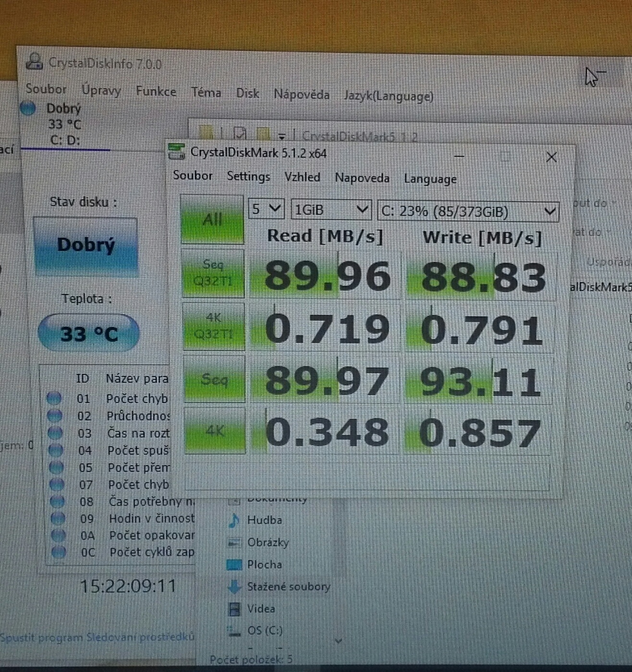The height and width of the screenshot is (672, 632).
Task: Click the 15:22:09:11 timer text
Action: (x=128, y=586)
